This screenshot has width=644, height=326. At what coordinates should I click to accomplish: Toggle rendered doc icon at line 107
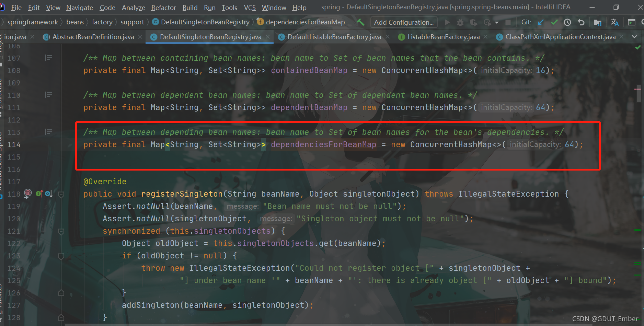(48, 58)
